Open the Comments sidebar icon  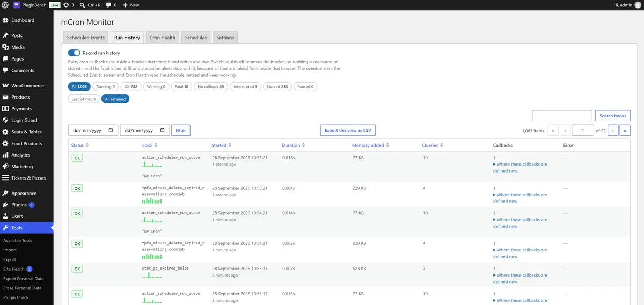[x=5, y=70]
